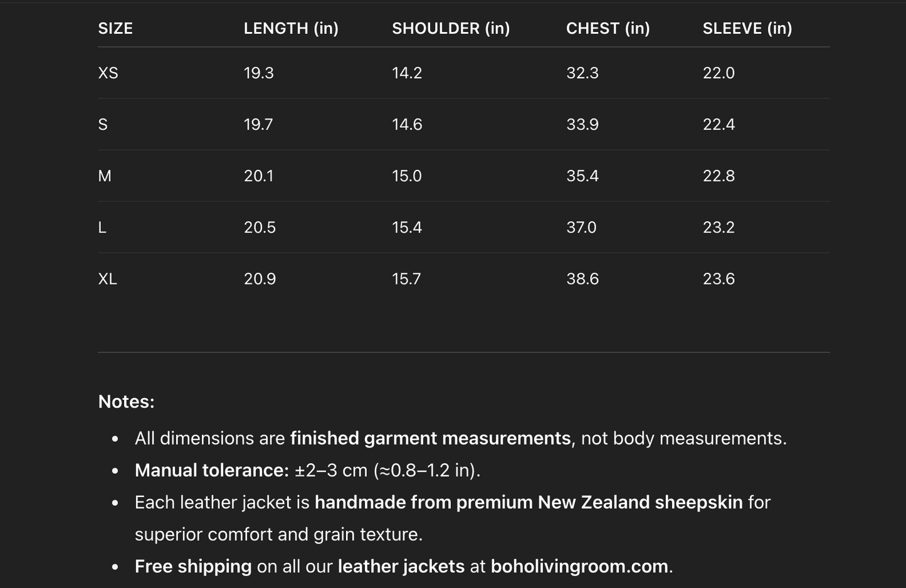Click the LENGTH (in) column header
Viewport: 906px width, 588px height.
(291, 28)
